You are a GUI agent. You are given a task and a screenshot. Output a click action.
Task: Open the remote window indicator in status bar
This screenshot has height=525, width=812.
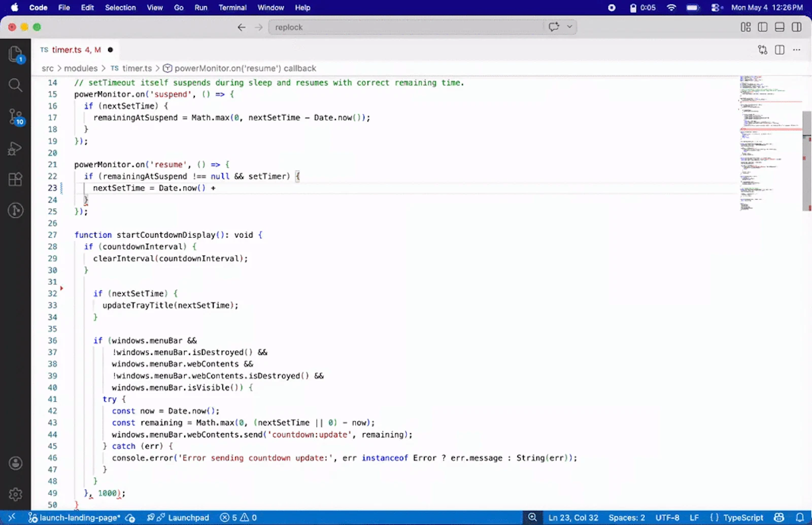12,518
